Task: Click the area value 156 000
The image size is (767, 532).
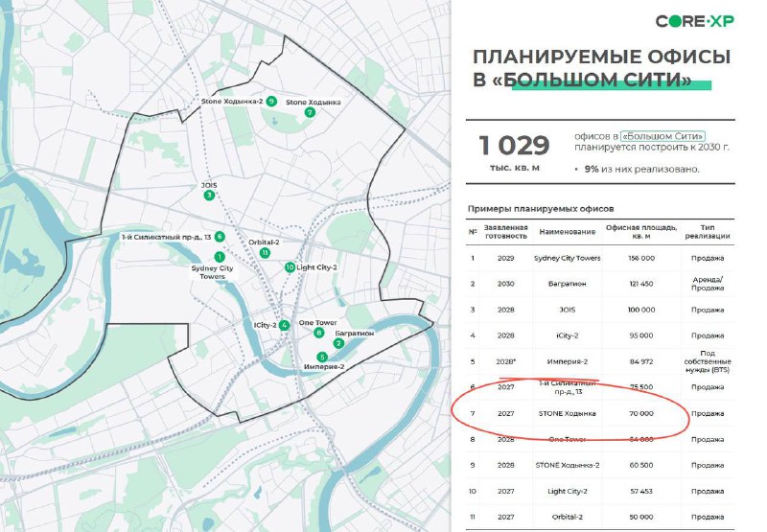Action: point(641,258)
